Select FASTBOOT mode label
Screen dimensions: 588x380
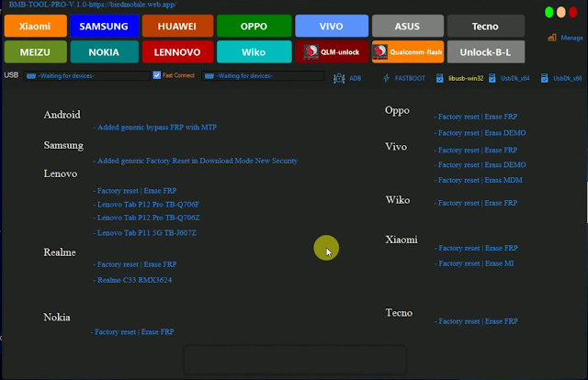(x=410, y=78)
